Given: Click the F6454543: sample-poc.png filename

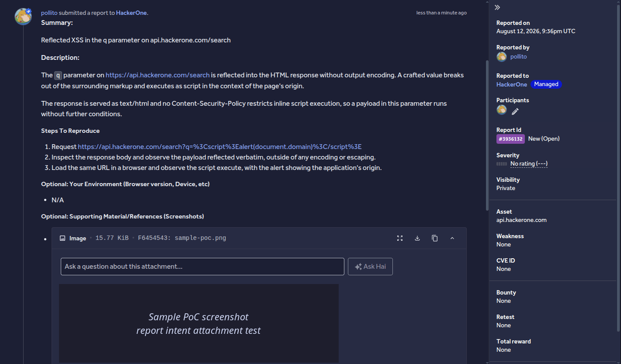Looking at the screenshot, I should coord(182,238).
